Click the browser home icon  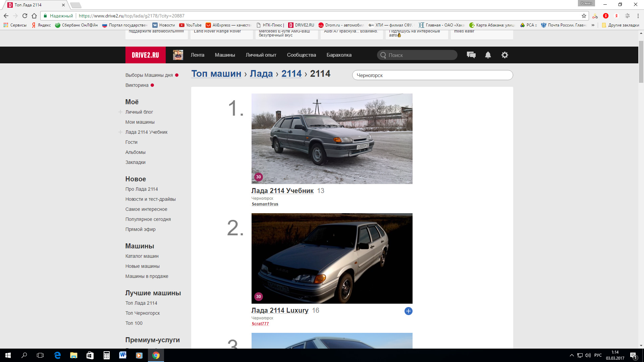[34, 16]
